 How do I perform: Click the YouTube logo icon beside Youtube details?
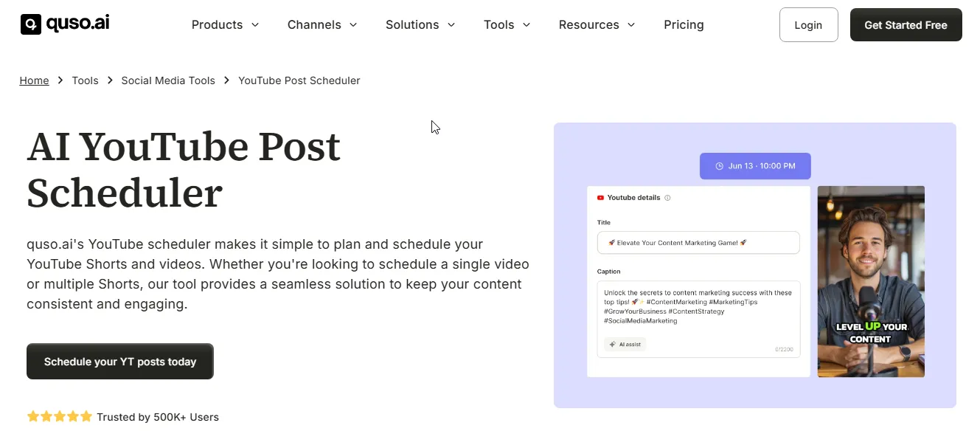point(600,198)
